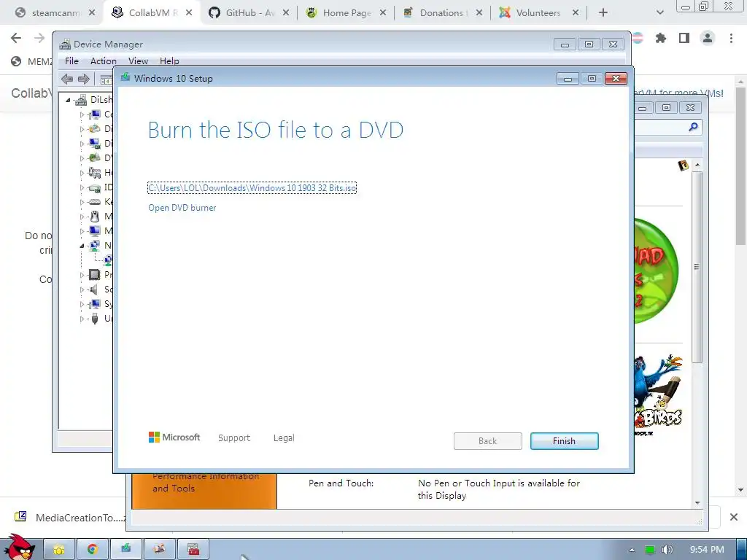Click the Back button in Setup
The width and height of the screenshot is (747, 560).
pos(487,441)
